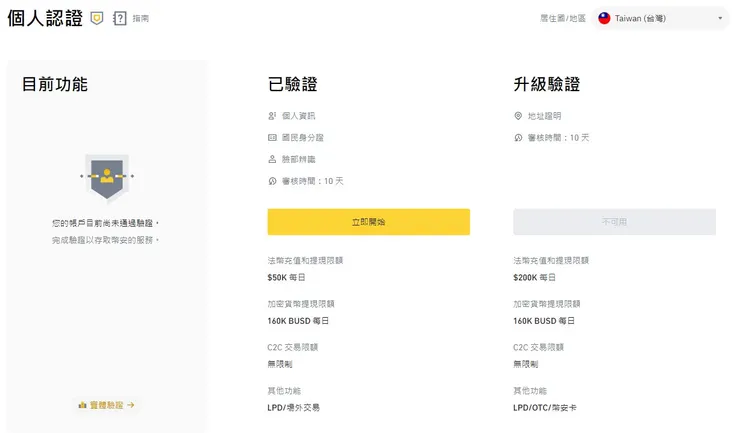Click the yellow shield badge beside 個人認證
Screen dimensions: 740x433
point(97,18)
